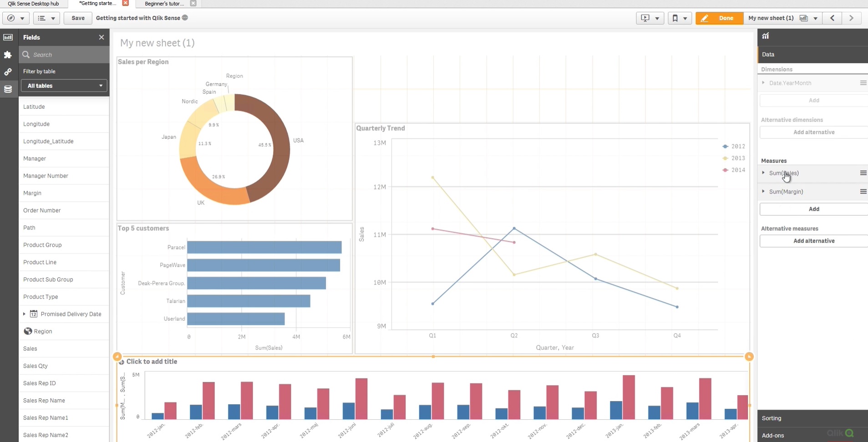This screenshot has height=442, width=868.
Task: Click the pencil edit icon
Action: click(705, 18)
